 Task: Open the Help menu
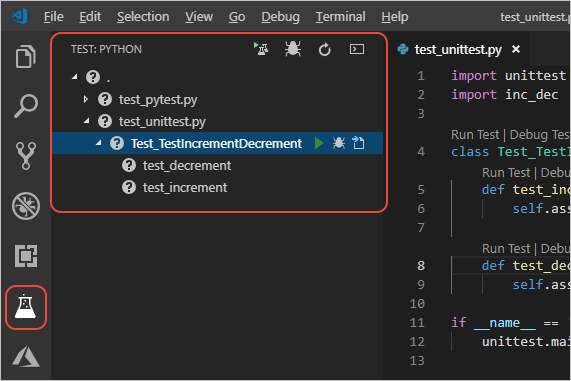[395, 17]
